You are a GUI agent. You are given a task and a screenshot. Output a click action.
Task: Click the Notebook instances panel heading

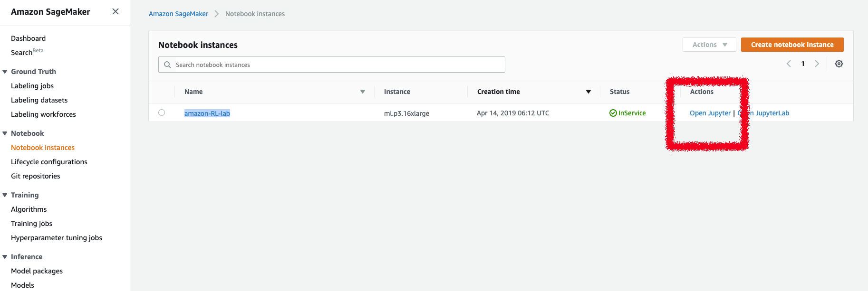pyautogui.click(x=198, y=45)
